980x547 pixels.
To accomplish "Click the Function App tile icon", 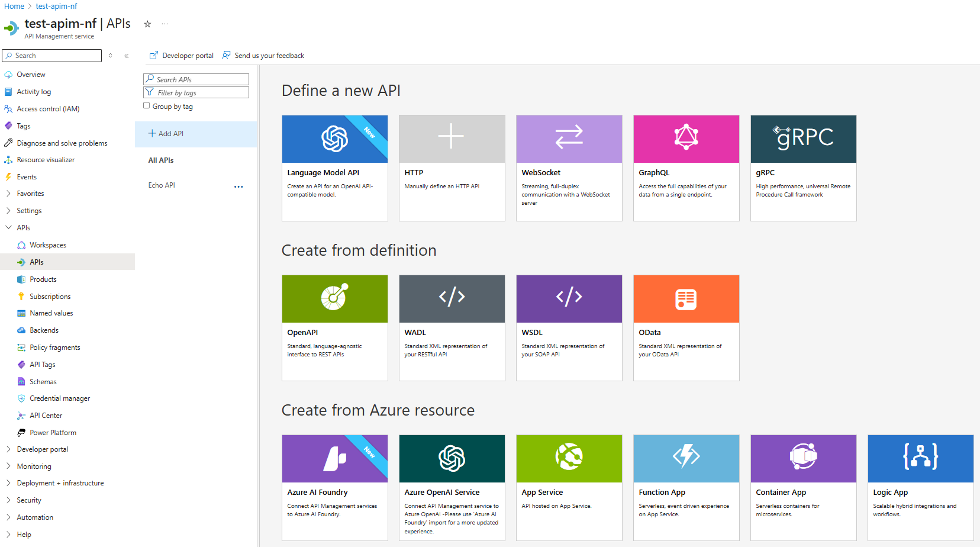I will (x=686, y=456).
